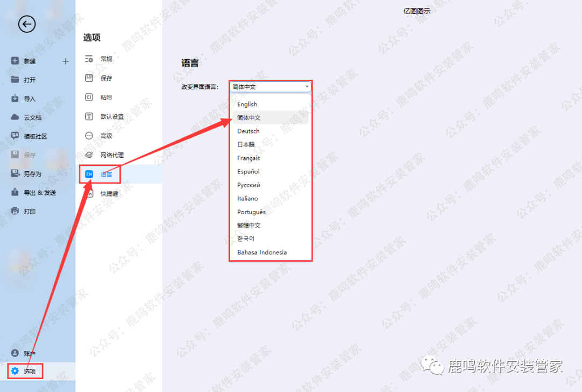Open the 网络代理 settings section

click(x=112, y=155)
